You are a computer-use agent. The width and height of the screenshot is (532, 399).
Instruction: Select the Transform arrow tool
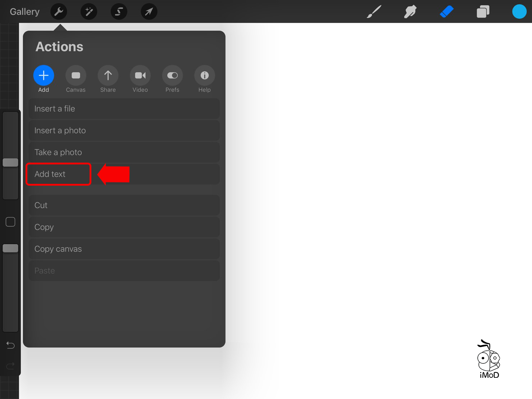[149, 12]
